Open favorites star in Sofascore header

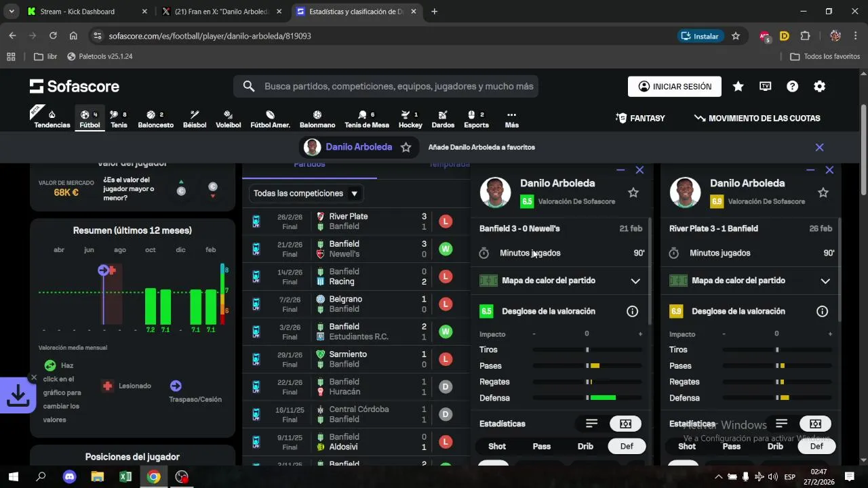pyautogui.click(x=738, y=86)
